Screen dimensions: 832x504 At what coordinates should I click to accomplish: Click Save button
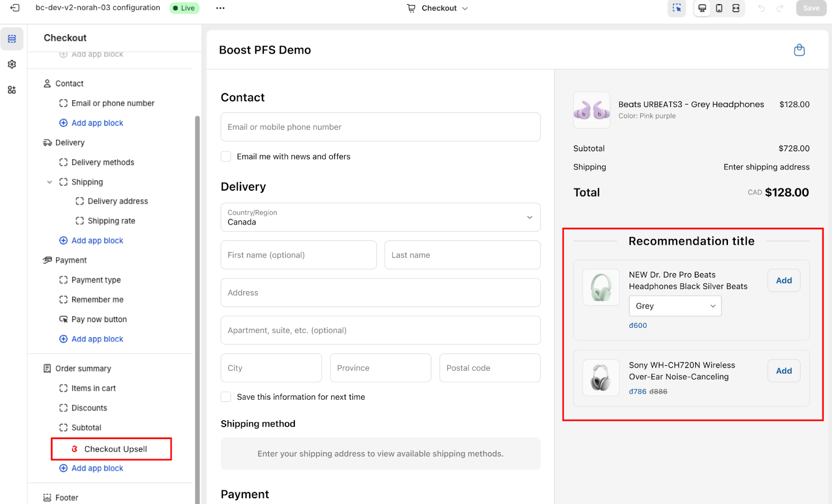[811, 8]
